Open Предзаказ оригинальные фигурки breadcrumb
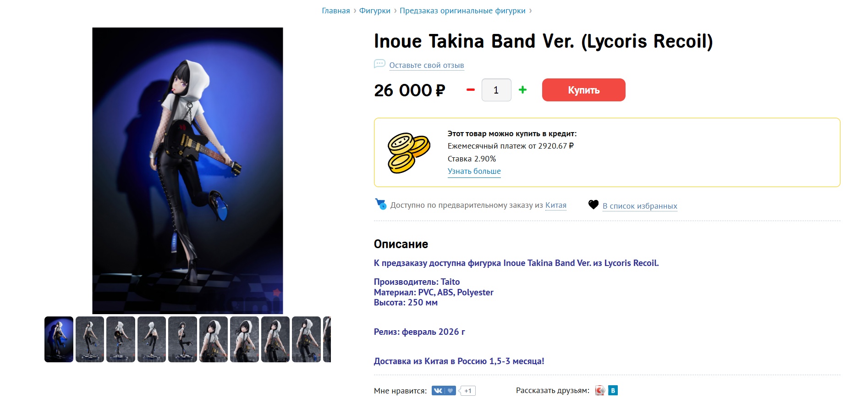 click(x=462, y=11)
